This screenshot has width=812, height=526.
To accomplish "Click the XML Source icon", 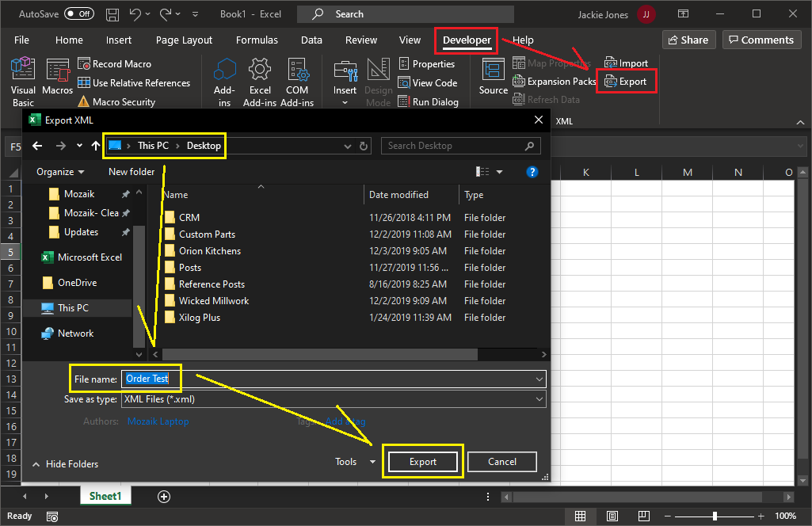I will [x=493, y=71].
